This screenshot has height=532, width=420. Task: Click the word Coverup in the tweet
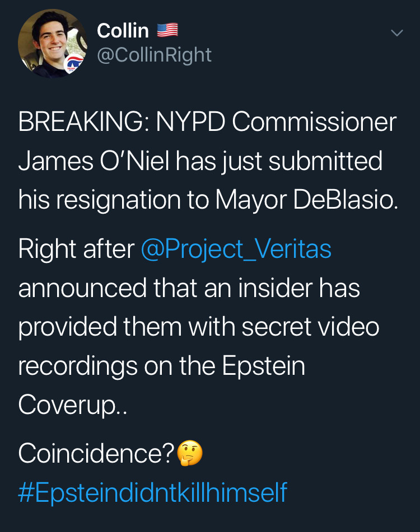click(x=68, y=405)
